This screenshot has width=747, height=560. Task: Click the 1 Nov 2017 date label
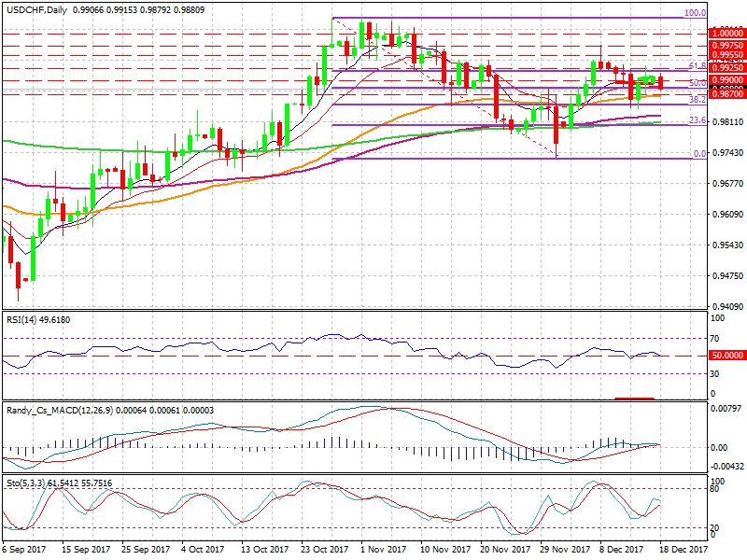(x=384, y=550)
